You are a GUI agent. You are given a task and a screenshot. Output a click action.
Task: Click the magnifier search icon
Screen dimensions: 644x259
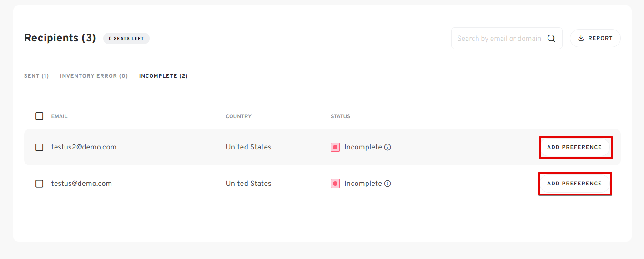point(551,39)
